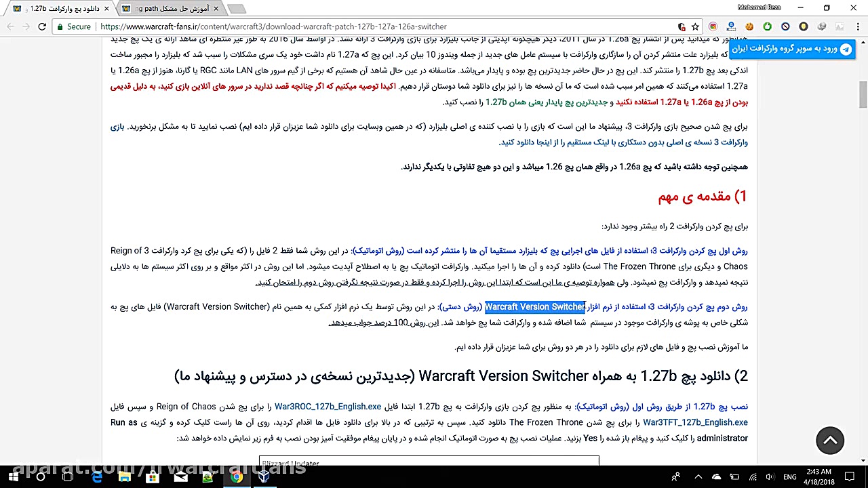
Task: Click the highlighted 'Warcraft Version Switcher' text
Action: [x=534, y=307]
